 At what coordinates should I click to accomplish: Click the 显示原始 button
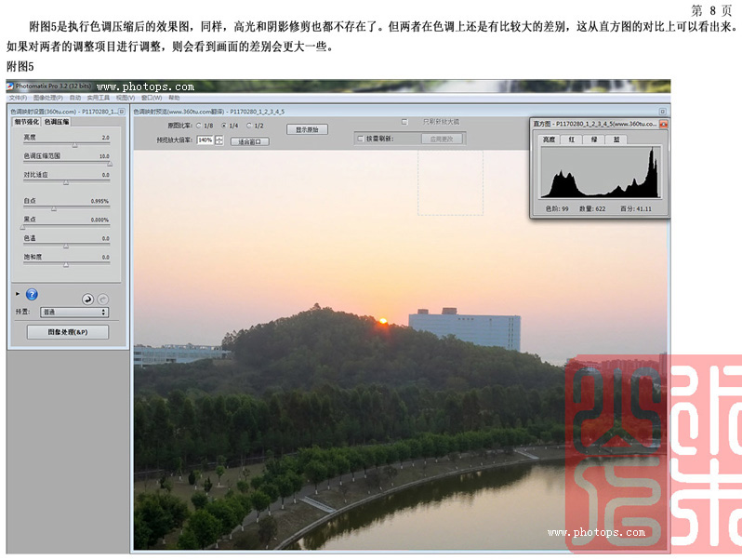307,129
